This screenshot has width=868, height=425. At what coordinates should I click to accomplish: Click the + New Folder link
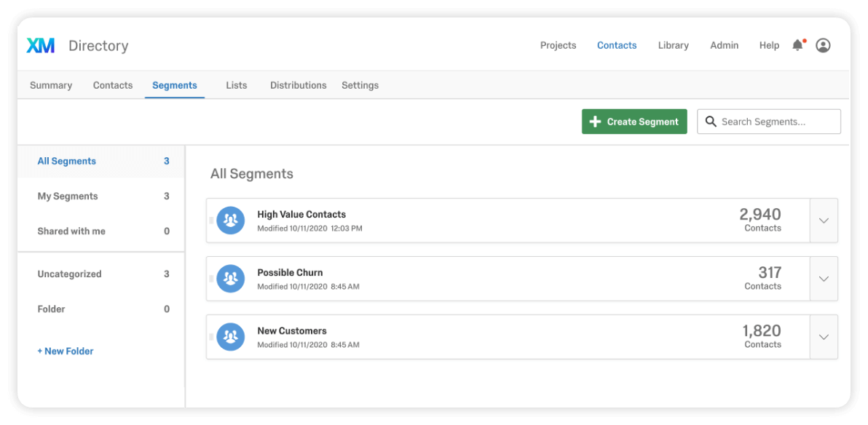(x=66, y=351)
